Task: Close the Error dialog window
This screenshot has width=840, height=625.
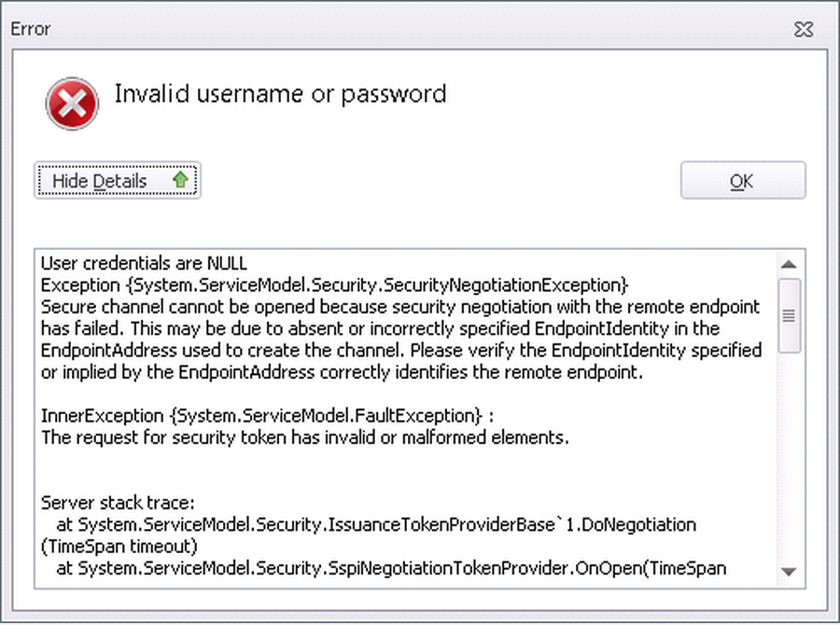Action: click(804, 28)
